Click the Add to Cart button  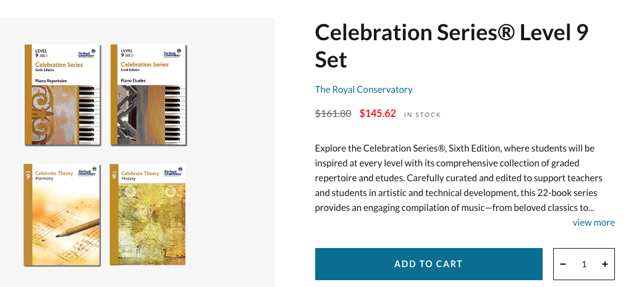428,264
